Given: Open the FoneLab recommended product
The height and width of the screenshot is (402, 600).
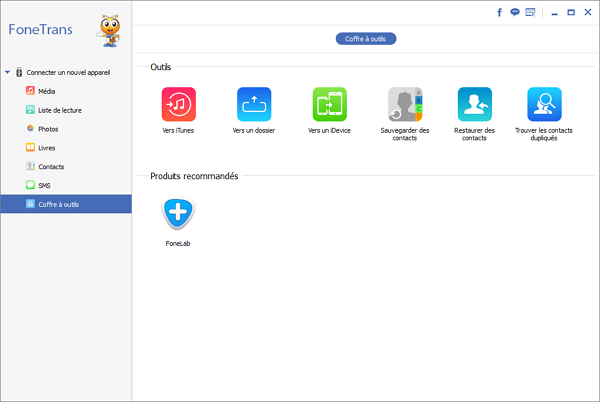Looking at the screenshot, I should [178, 214].
